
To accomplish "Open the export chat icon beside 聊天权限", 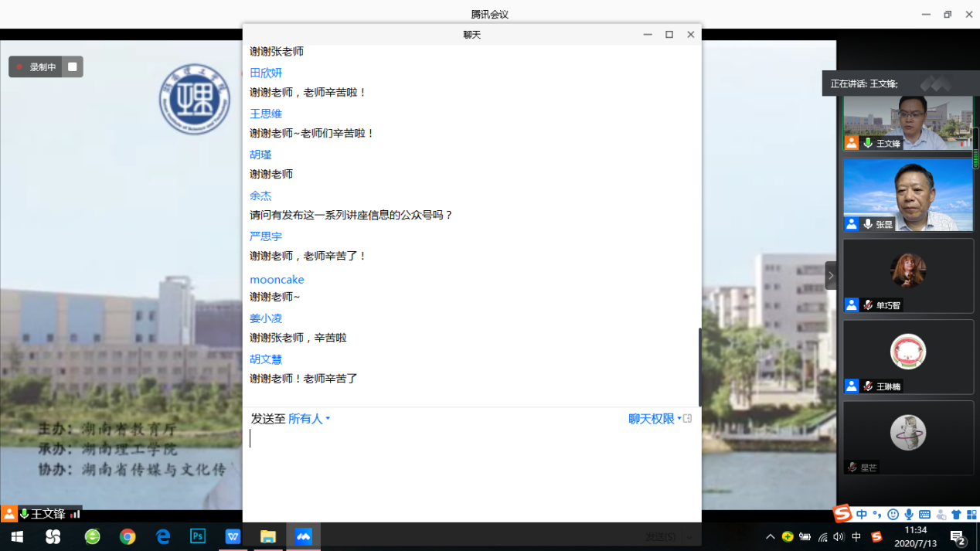I will pos(687,419).
